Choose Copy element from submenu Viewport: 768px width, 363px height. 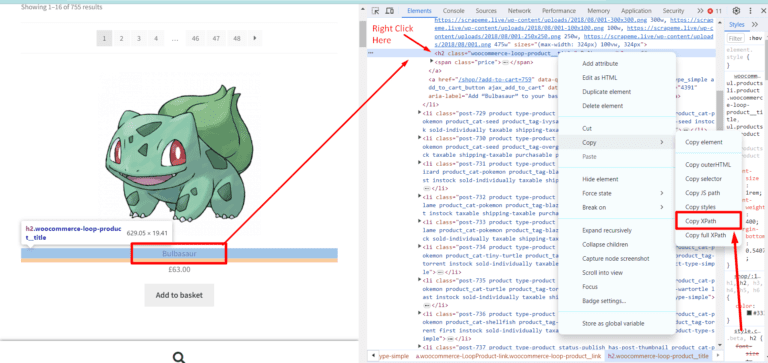point(703,143)
